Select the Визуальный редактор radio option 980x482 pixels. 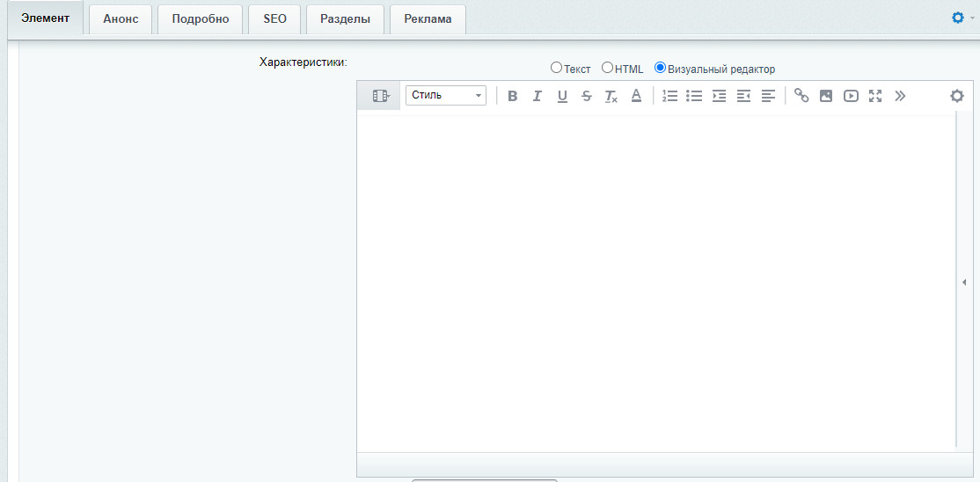(x=660, y=68)
